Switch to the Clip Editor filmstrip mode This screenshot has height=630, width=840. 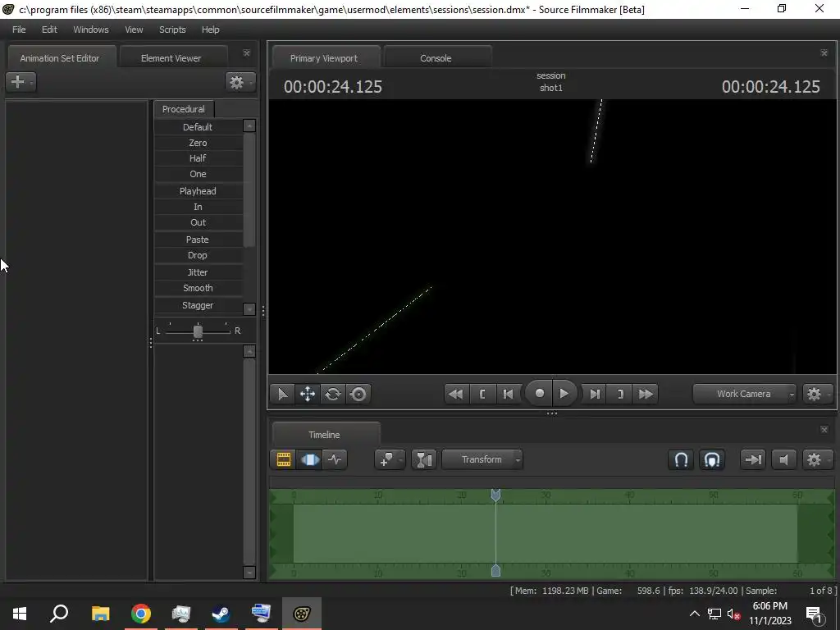pos(284,459)
